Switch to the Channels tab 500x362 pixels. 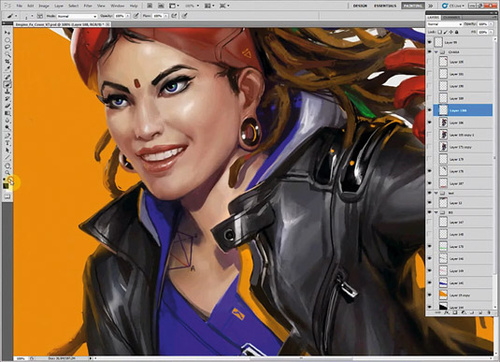[452, 17]
